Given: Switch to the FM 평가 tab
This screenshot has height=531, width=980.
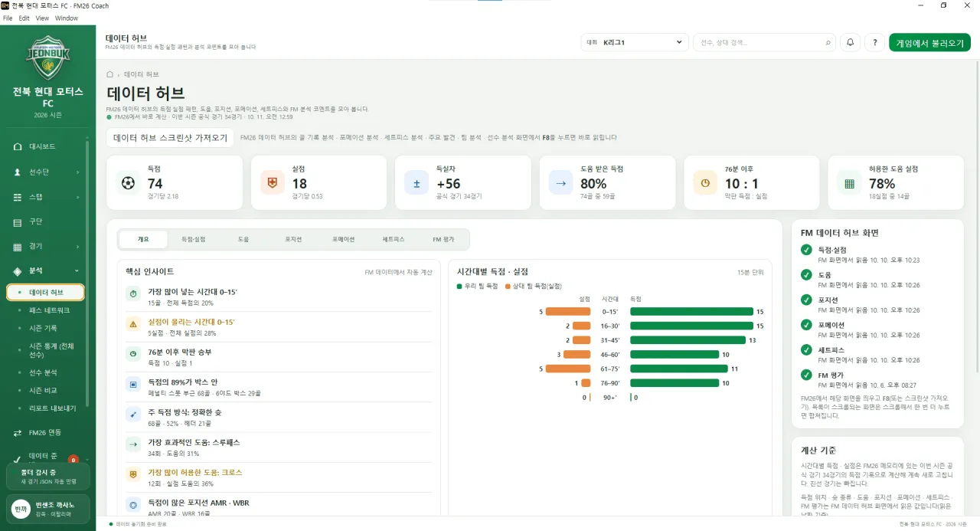Looking at the screenshot, I should click(x=443, y=240).
